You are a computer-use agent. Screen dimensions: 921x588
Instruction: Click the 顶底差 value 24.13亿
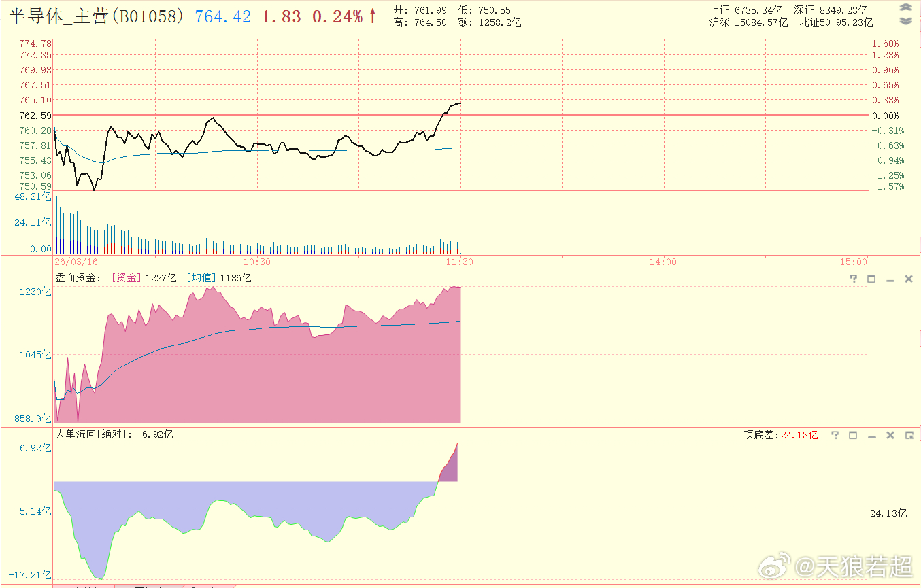point(801,435)
